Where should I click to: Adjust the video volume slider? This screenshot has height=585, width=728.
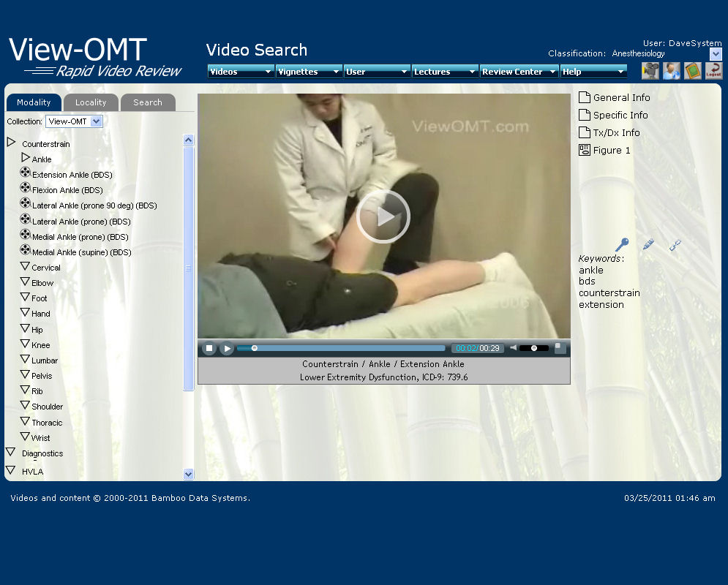534,348
